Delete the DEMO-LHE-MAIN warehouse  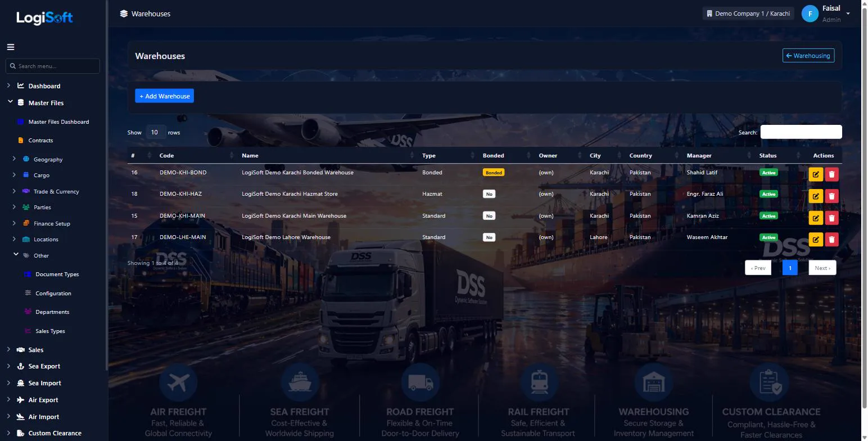[x=831, y=239]
